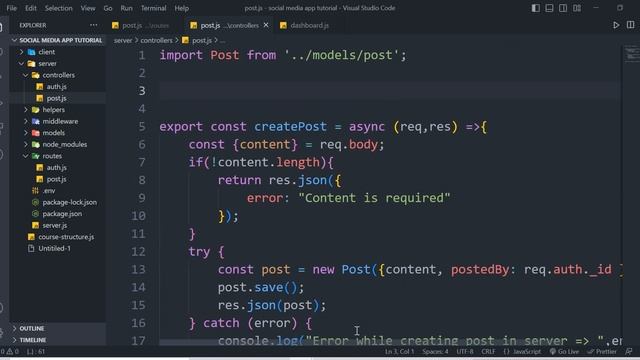Open course-structure.js file
The height and width of the screenshot is (360, 640).
tap(57, 237)
